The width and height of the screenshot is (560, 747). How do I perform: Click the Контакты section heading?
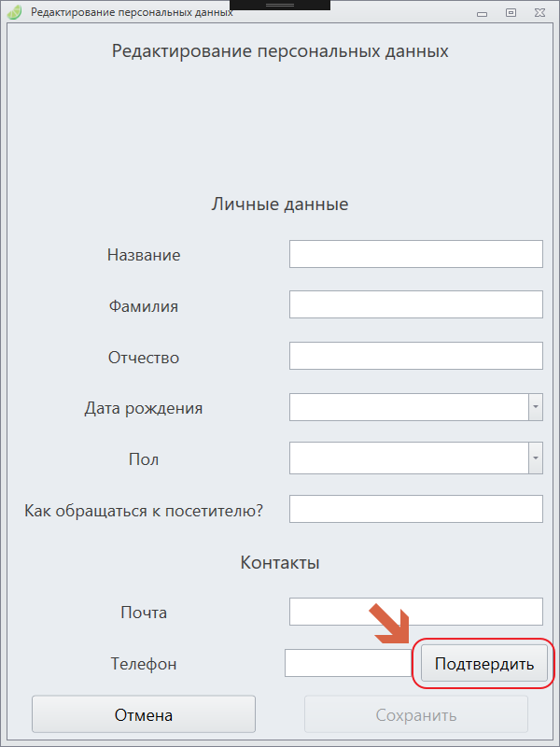click(280, 563)
